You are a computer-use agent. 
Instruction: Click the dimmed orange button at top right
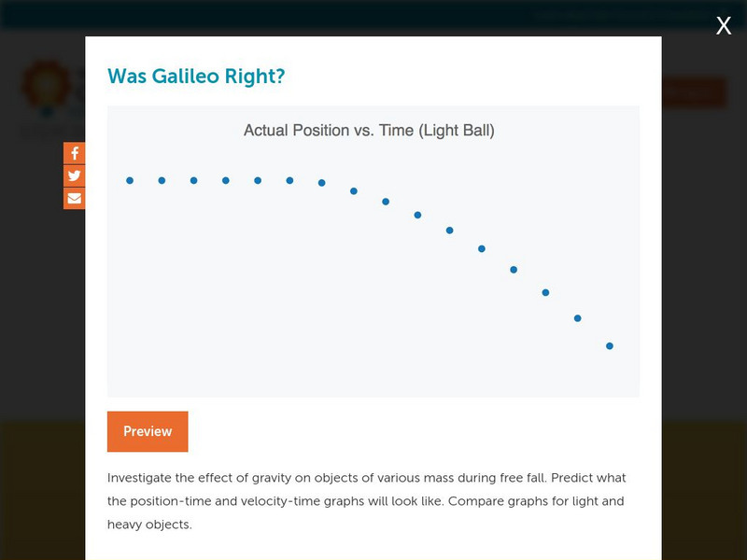[693, 91]
